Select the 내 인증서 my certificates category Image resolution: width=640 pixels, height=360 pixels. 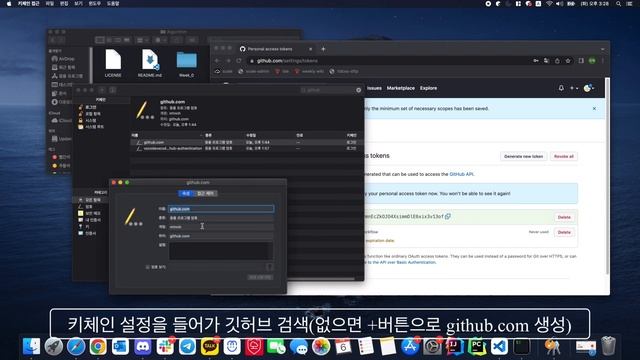[x=89, y=220]
